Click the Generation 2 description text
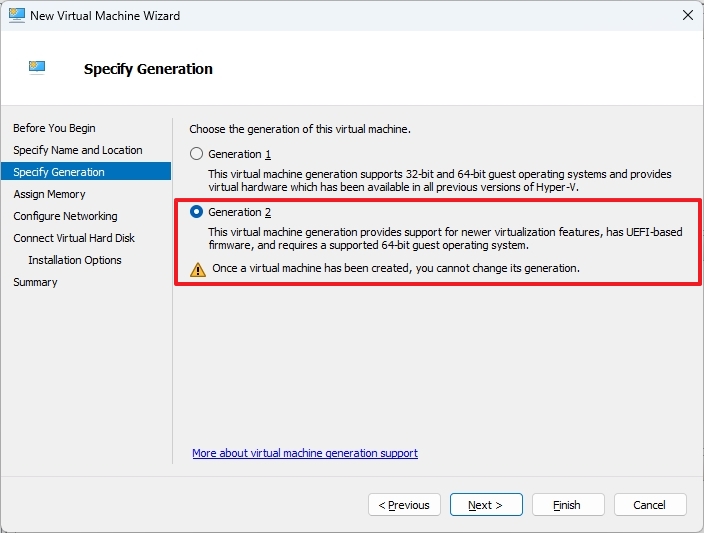This screenshot has width=704, height=533. [x=445, y=239]
